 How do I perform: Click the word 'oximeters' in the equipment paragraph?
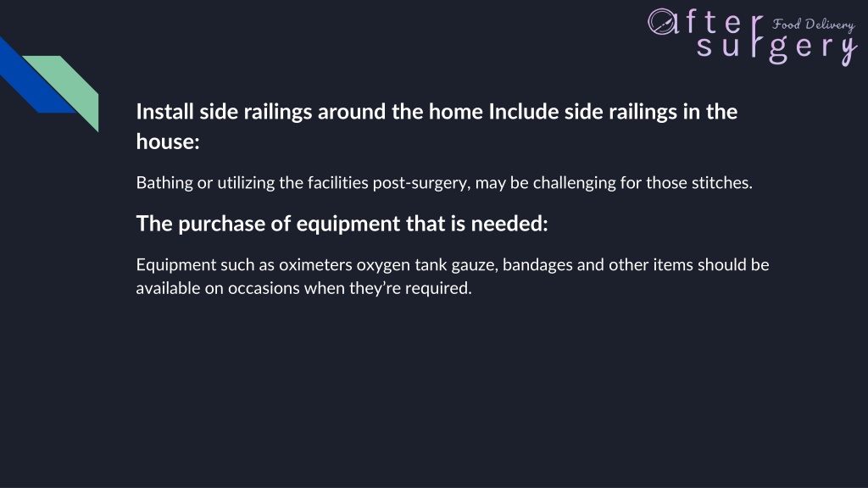(x=315, y=264)
